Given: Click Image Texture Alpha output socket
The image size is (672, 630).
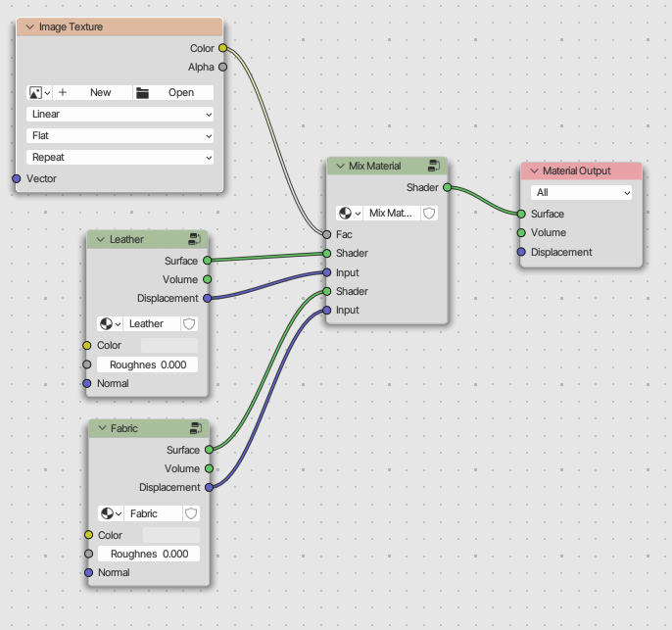Looking at the screenshot, I should pyautogui.click(x=223, y=67).
